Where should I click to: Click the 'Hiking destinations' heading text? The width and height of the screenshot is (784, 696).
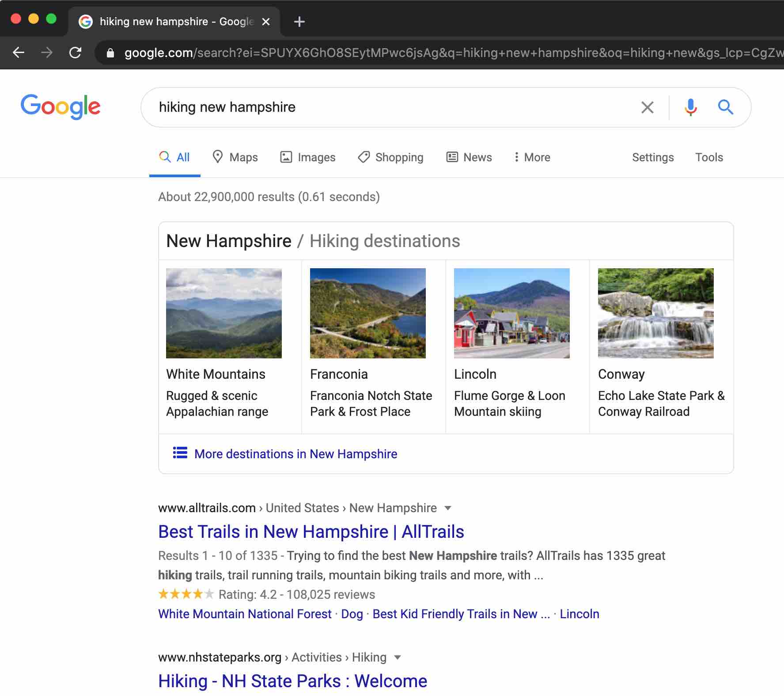click(385, 241)
